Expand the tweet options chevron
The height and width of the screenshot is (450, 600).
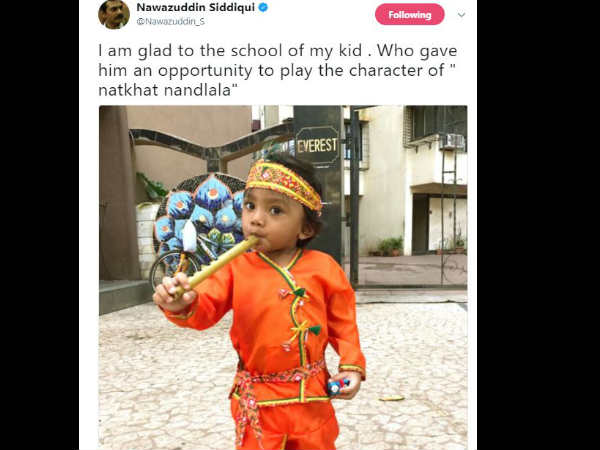461,15
